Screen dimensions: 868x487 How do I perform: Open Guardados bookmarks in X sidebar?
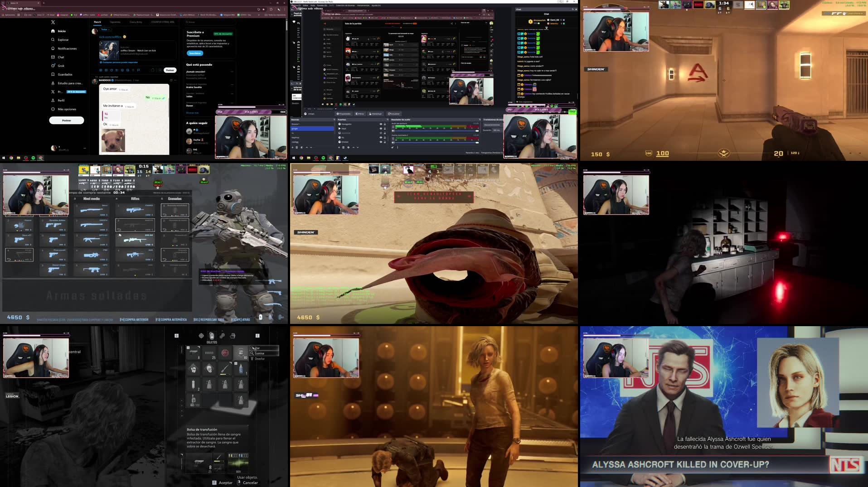(53, 74)
